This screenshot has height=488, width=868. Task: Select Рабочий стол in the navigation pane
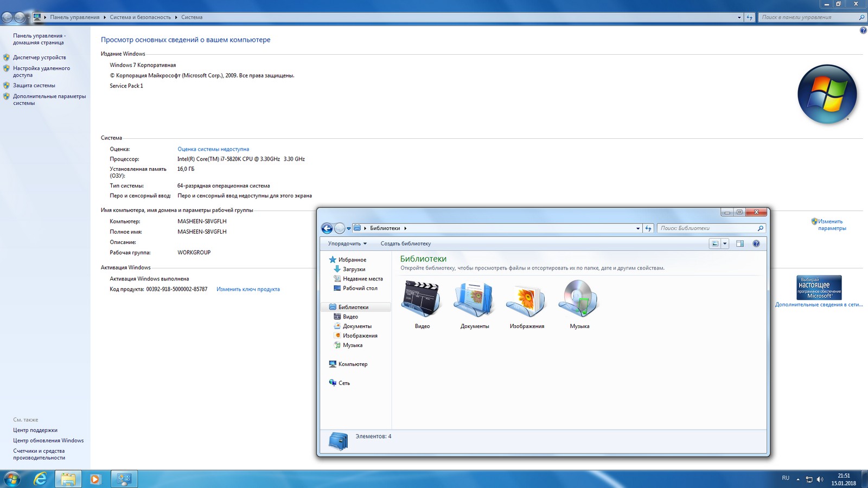(360, 288)
